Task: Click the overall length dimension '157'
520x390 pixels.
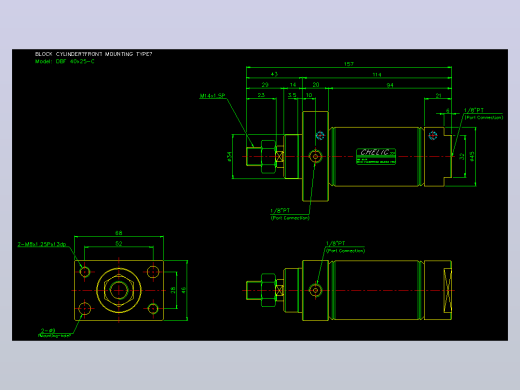Action: point(349,64)
